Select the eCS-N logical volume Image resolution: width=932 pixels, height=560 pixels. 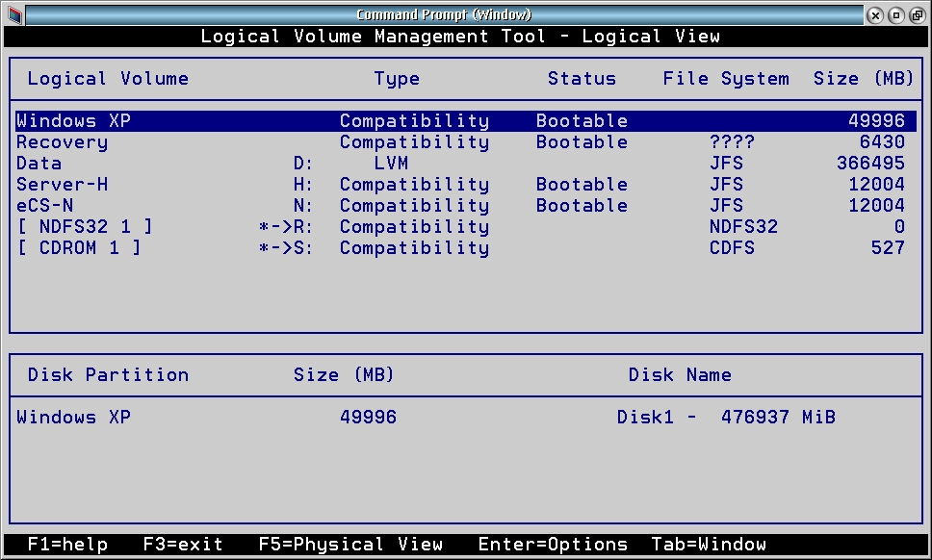(x=466, y=206)
